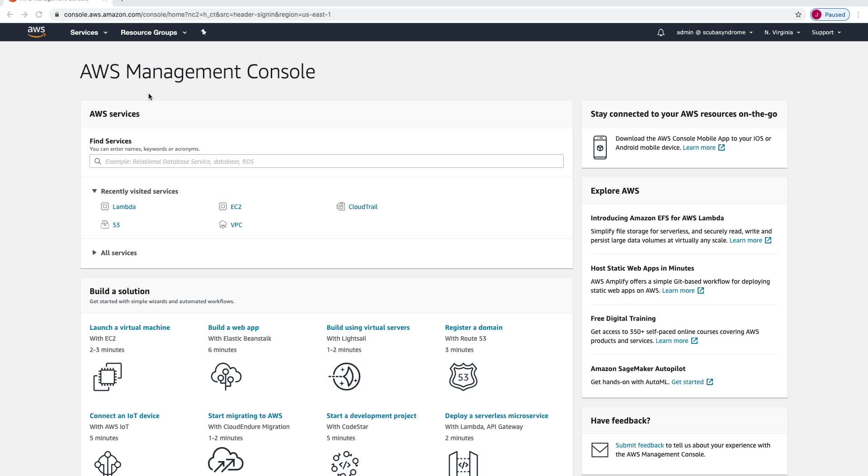The height and width of the screenshot is (476, 868).
Task: Open the Lambda recently visited link
Action: [124, 207]
